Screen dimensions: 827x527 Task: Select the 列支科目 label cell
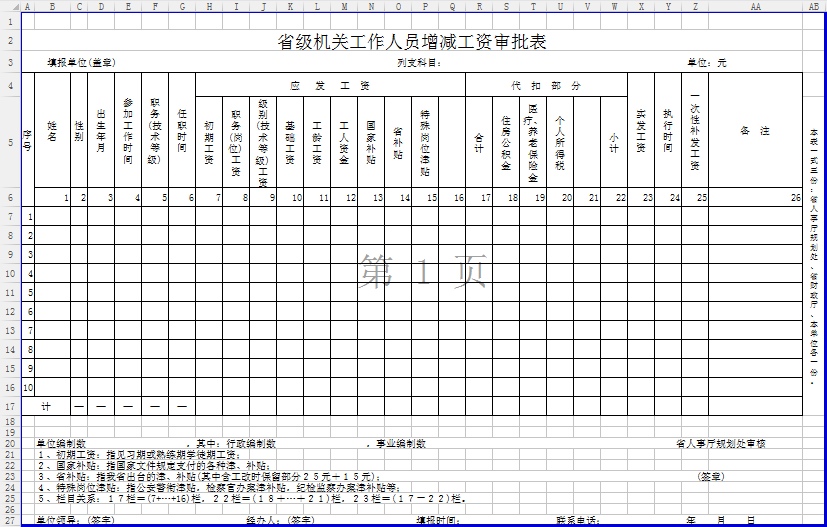[418, 63]
